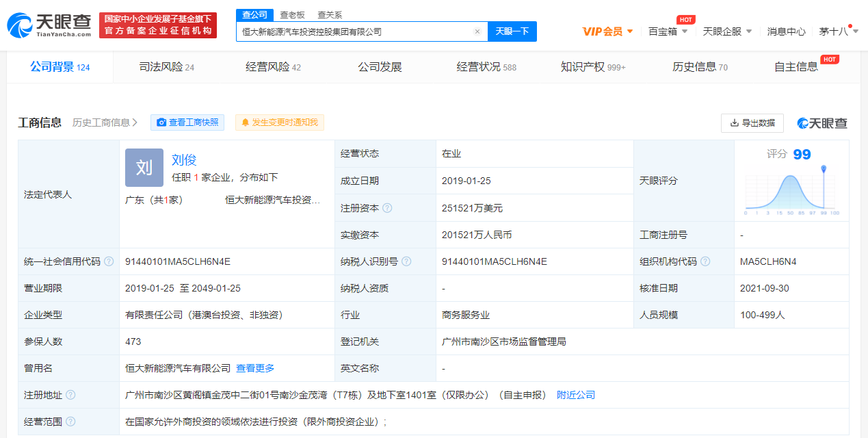The height and width of the screenshot is (438, 868).
Task: Open 附近公司 nearby companies link
Action: tap(576, 395)
